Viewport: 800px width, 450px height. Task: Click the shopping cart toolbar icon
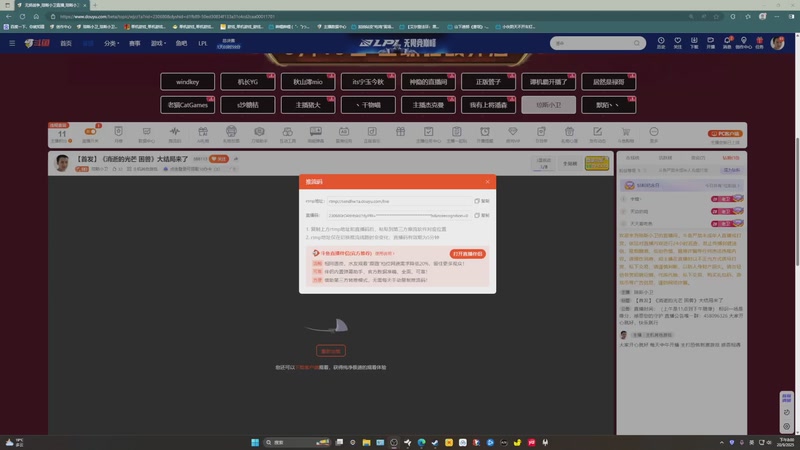tap(626, 132)
